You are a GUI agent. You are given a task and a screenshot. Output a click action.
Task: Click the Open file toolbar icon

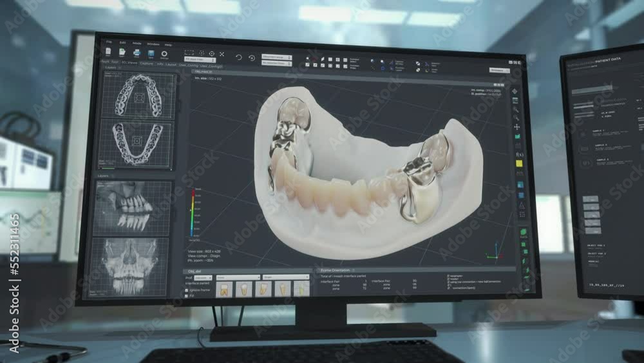[122, 52]
